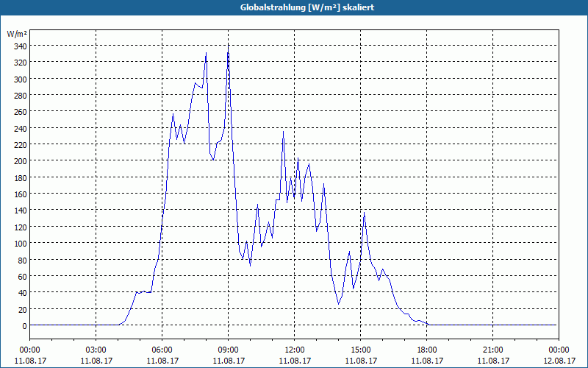
Task: Click the 03:00 time axis label
Action: (x=96, y=350)
